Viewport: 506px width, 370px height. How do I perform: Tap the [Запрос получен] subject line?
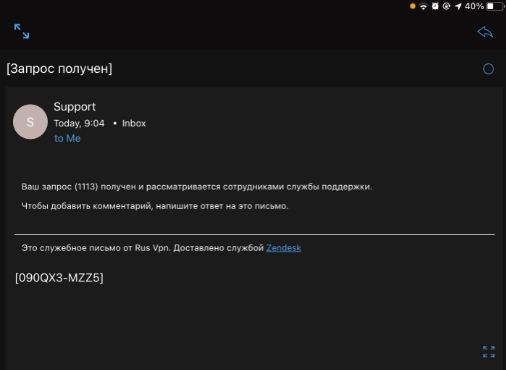click(x=59, y=69)
